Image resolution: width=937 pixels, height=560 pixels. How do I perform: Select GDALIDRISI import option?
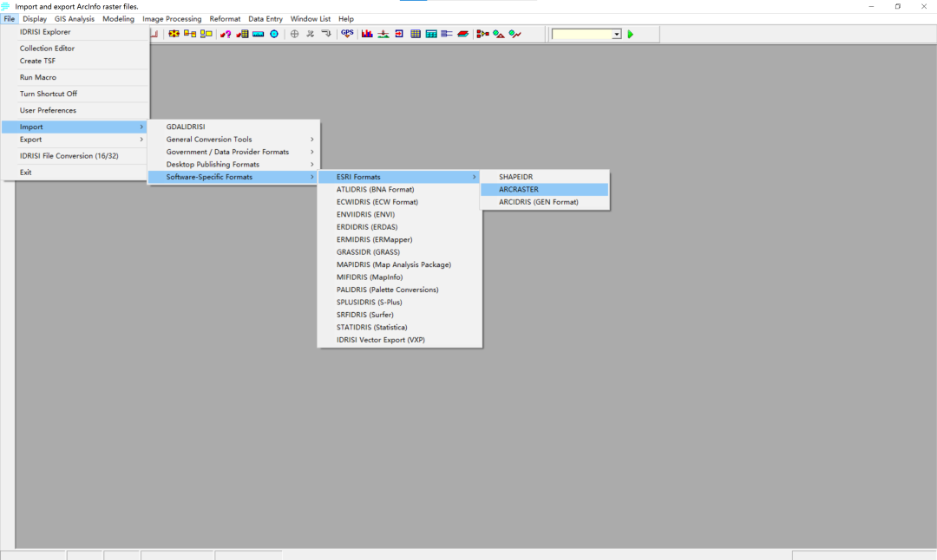233,127
